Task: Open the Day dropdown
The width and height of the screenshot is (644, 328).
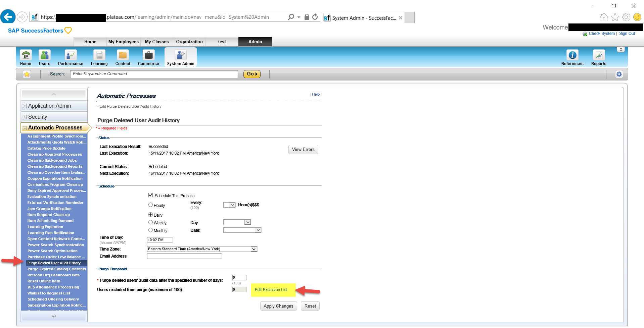Action: click(237, 222)
